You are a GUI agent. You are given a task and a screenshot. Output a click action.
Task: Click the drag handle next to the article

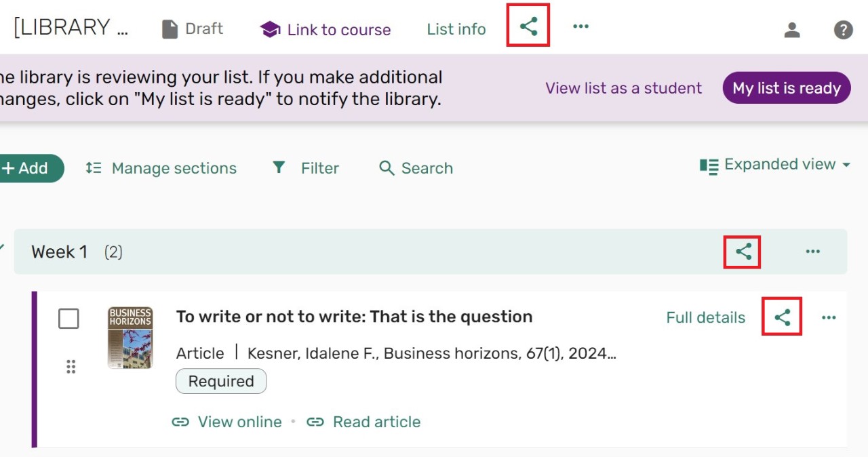point(71,367)
